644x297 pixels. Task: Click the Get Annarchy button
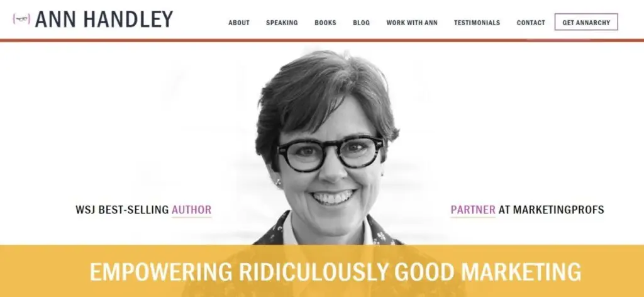tap(586, 22)
